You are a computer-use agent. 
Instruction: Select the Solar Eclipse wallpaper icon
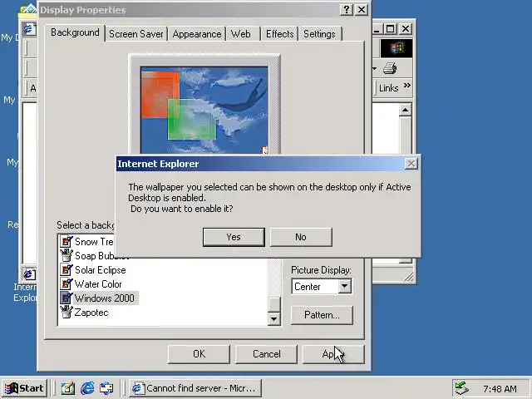[x=66, y=269]
